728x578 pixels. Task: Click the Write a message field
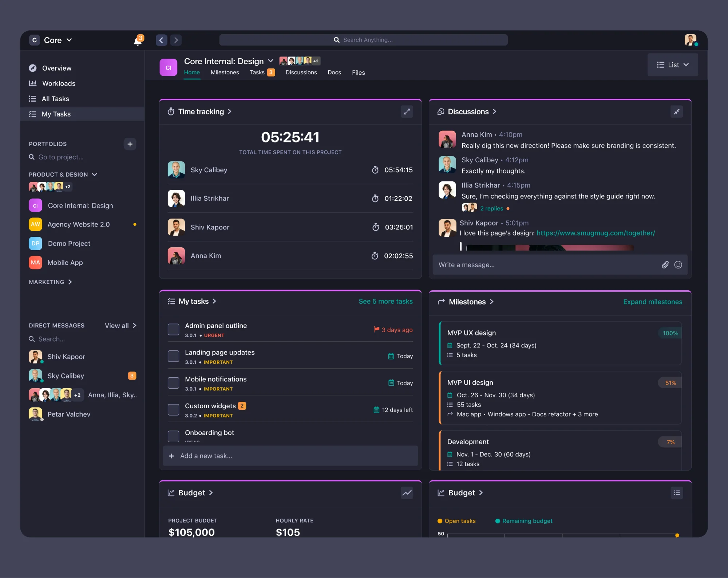coord(560,265)
